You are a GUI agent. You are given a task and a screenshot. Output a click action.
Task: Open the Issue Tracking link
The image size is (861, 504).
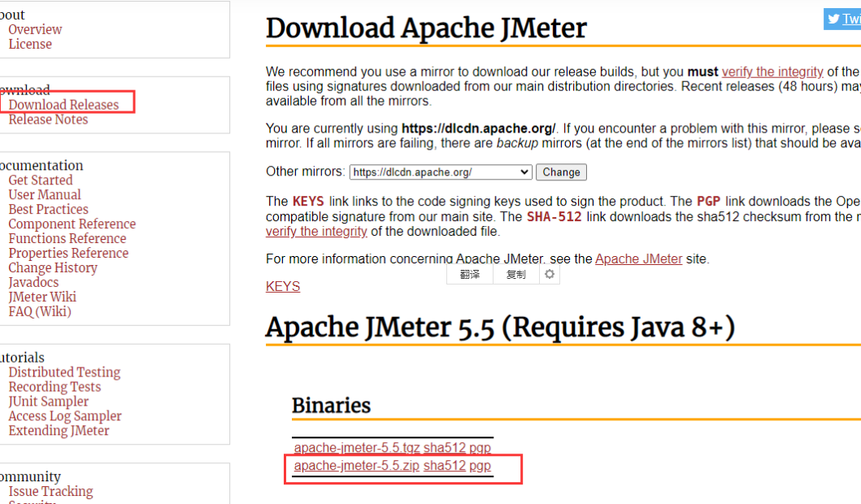point(50,491)
